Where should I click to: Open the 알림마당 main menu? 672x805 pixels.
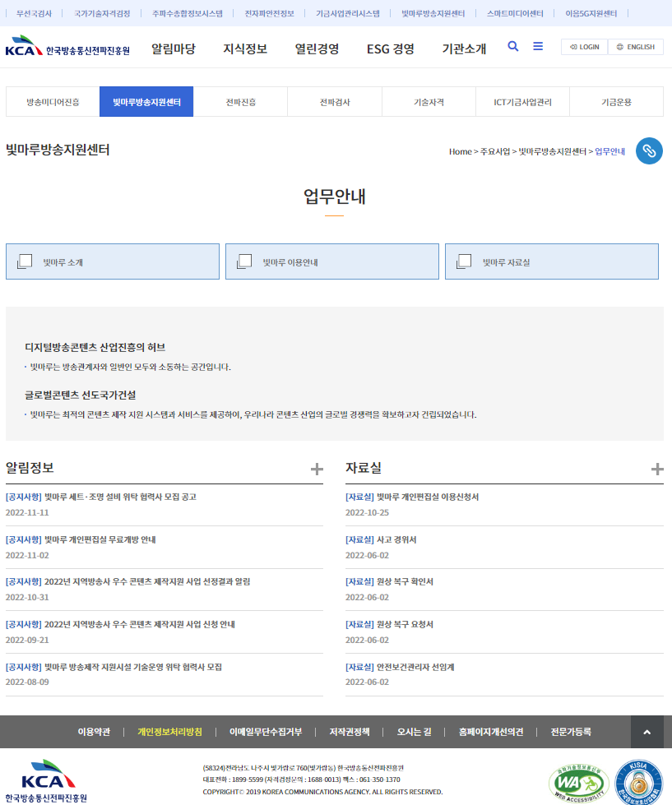[174, 49]
